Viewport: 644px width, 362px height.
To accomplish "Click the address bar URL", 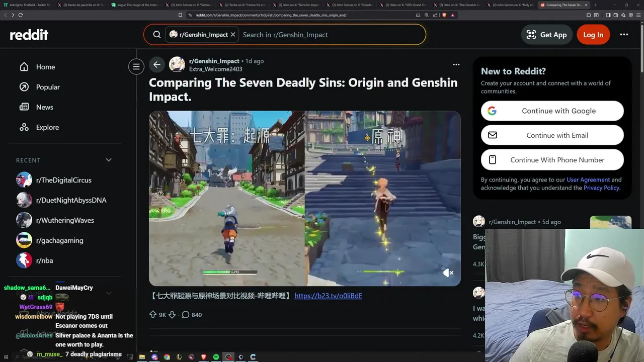I will click(x=271, y=15).
